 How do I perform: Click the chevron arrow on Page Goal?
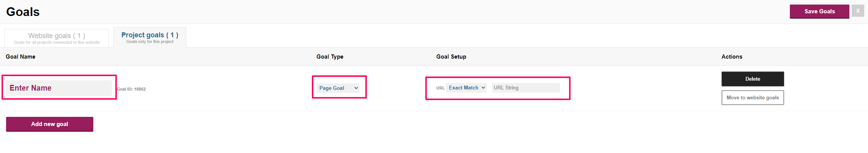(x=356, y=88)
